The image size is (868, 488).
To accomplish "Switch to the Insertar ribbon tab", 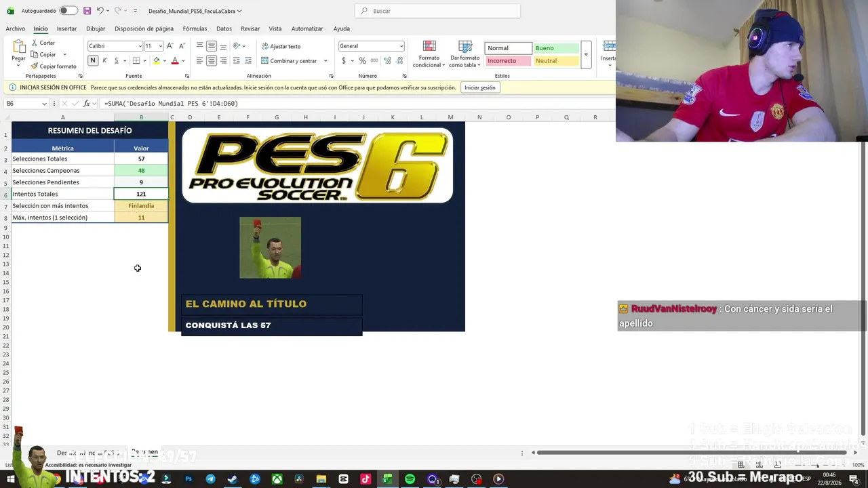I will (x=66, y=28).
